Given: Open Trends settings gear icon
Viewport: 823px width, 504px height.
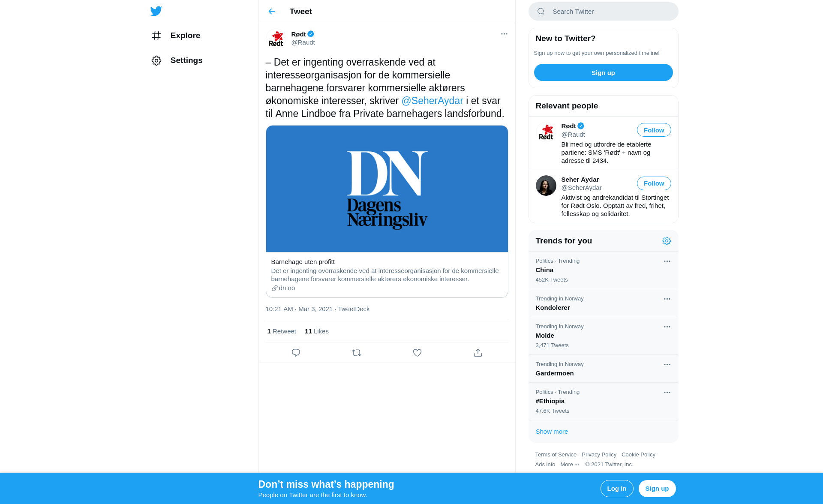Looking at the screenshot, I should 667,241.
